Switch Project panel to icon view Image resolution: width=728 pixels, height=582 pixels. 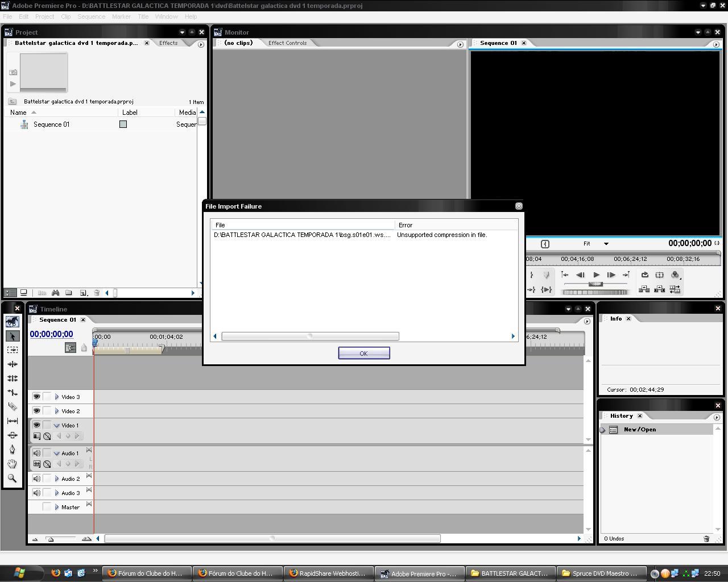tap(24, 293)
